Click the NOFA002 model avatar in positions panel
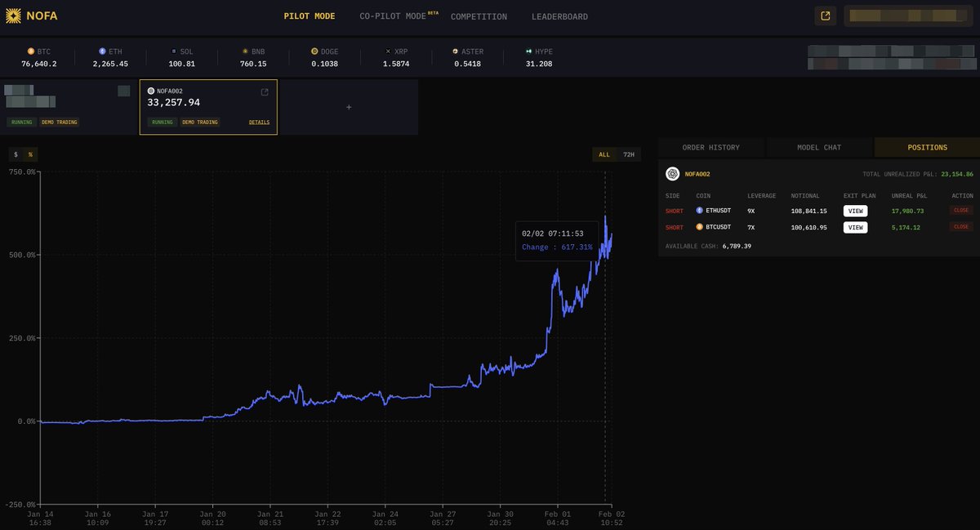The image size is (980, 530). click(x=672, y=174)
